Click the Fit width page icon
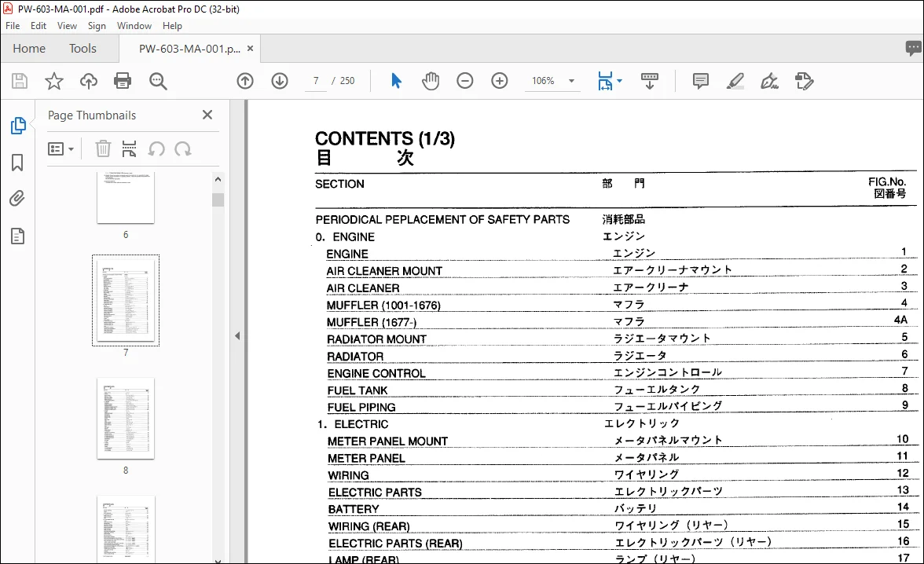Screen dimensions: 924x564 click(x=605, y=81)
